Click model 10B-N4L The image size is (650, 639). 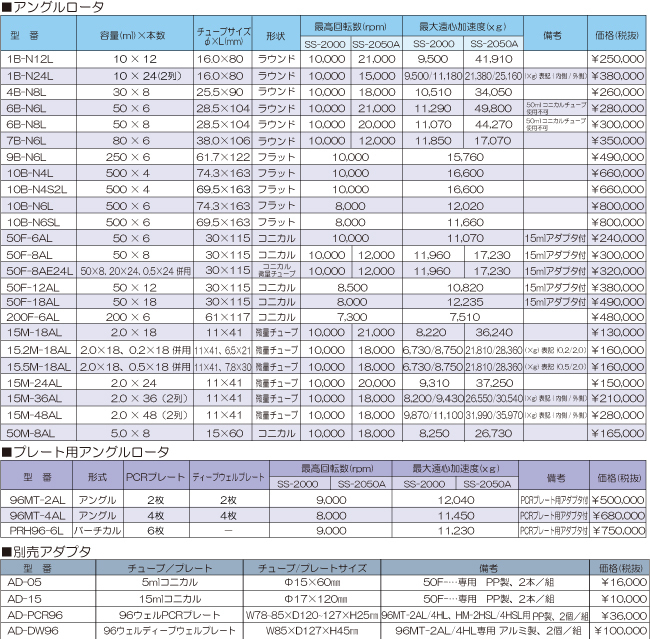click(x=30, y=173)
